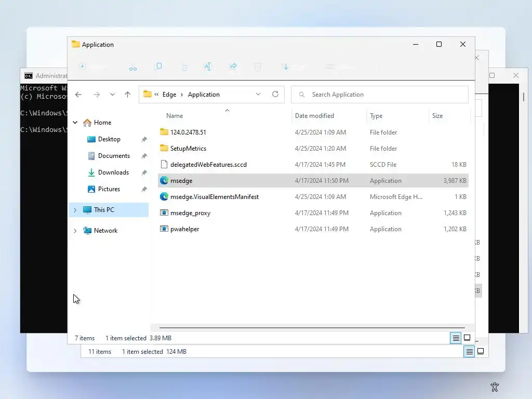Viewport: 532px width, 399px height.
Task: Select Pictures in the navigation pane
Action: coord(109,189)
